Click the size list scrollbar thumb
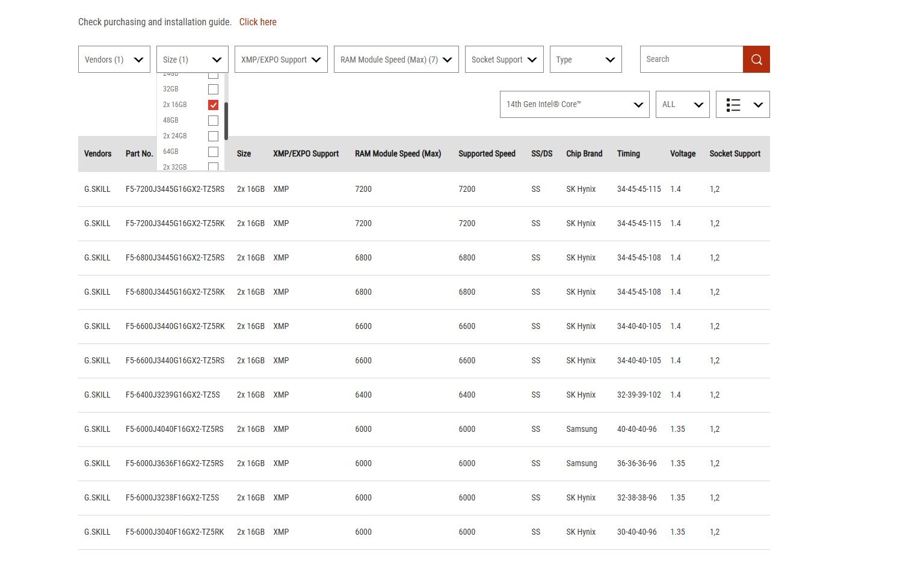The width and height of the screenshot is (924, 563). pos(226,121)
